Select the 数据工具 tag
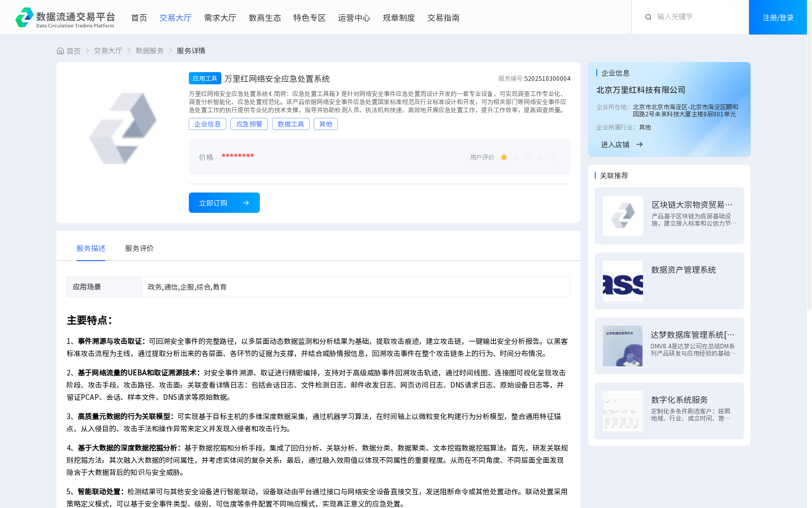This screenshot has height=508, width=812. click(291, 124)
